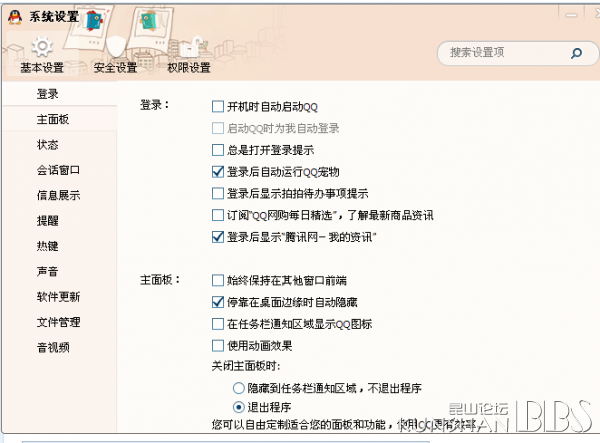Select 音视频 in the sidebar
Screen dimensions: 600x443
(53, 347)
